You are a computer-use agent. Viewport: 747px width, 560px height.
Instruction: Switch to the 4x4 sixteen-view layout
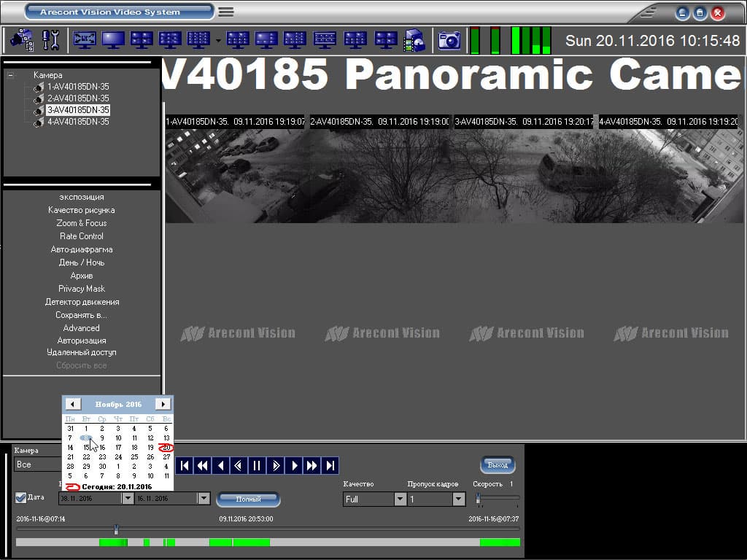point(198,40)
